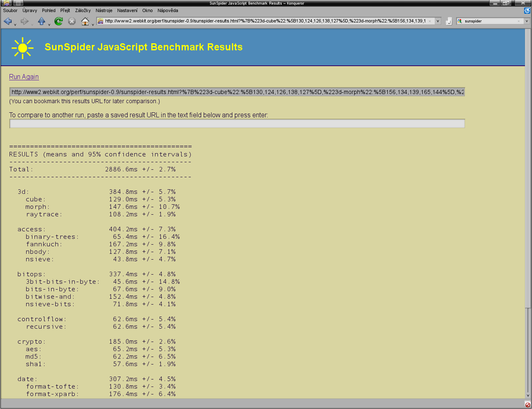Click the scrollbar down arrow
This screenshot has height=409, width=532.
coord(528,395)
